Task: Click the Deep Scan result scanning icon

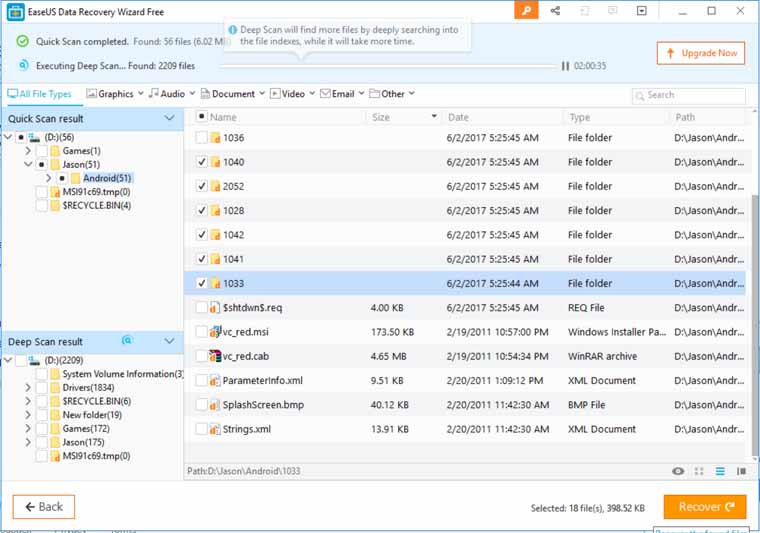Action: click(x=127, y=341)
